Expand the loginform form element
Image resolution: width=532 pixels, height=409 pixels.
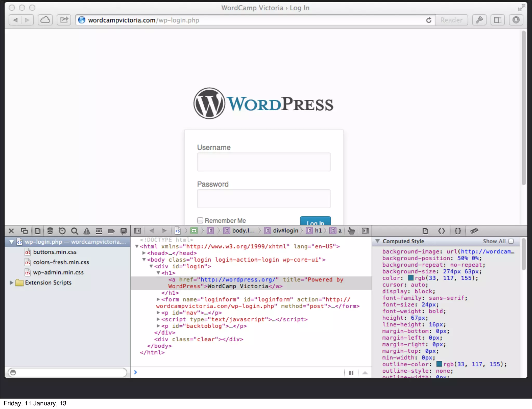click(158, 299)
